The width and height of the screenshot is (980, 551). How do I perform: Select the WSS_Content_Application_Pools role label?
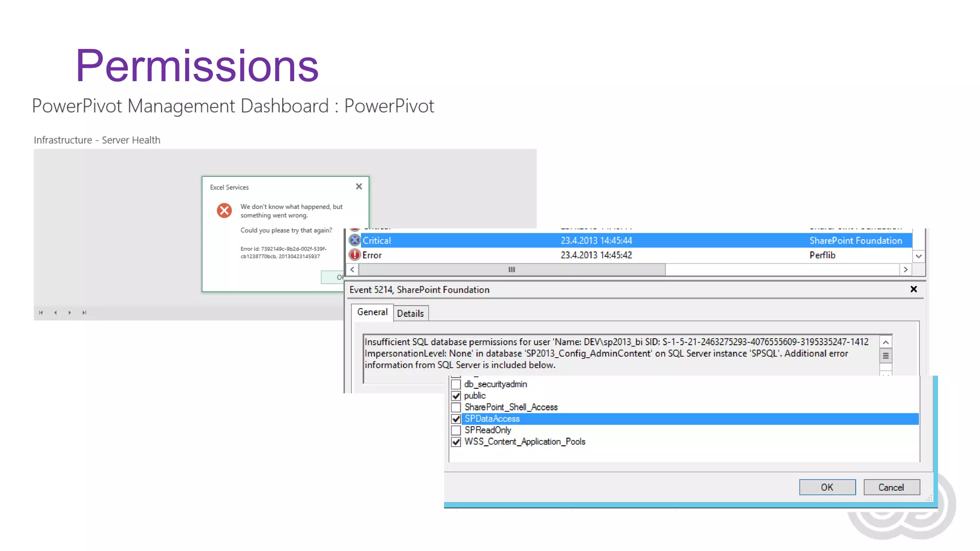525,442
